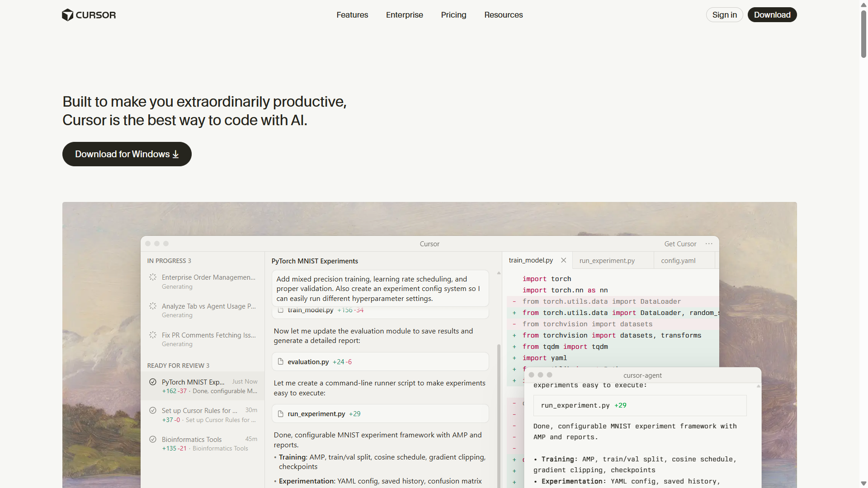Click the file icon next to train_model.py chip

[281, 310]
